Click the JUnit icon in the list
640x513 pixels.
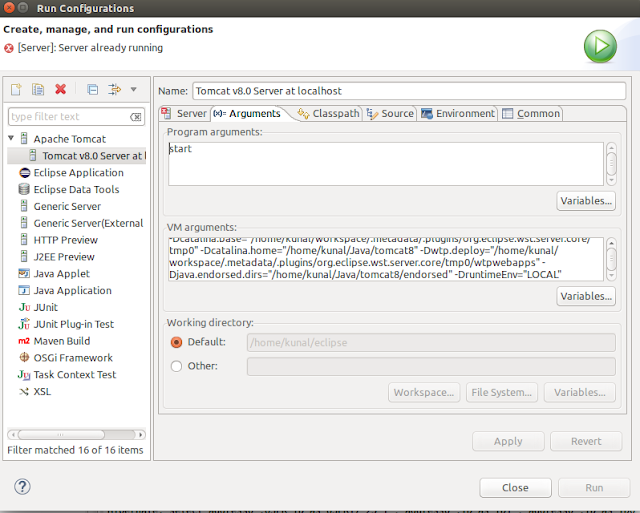tap(24, 307)
